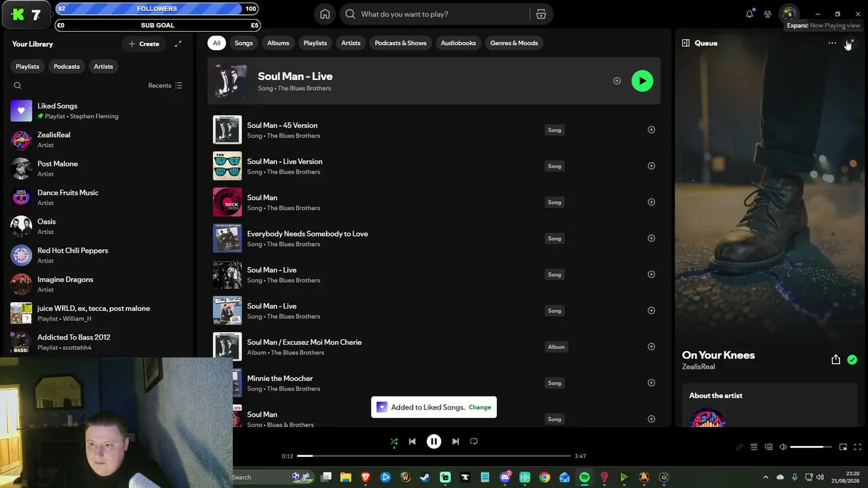Add Soul Man - Live Version to Liked Songs
This screenshot has height=488, width=868.
pos(651,166)
